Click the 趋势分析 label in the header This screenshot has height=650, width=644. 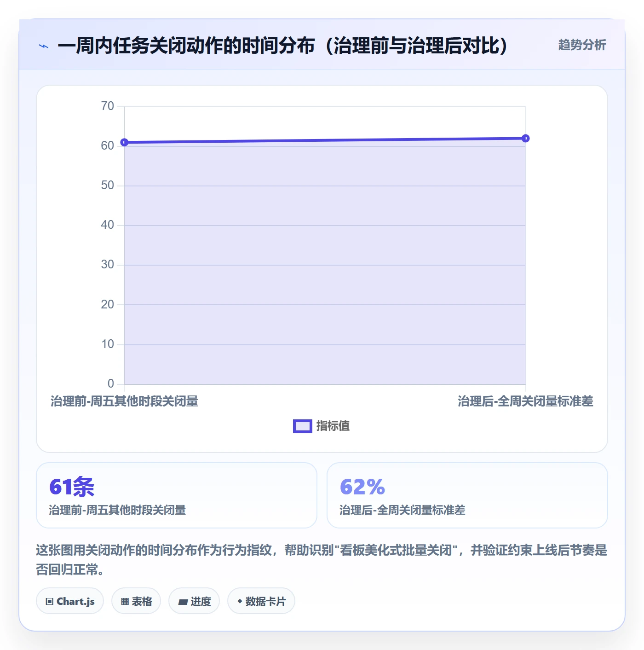582,45
